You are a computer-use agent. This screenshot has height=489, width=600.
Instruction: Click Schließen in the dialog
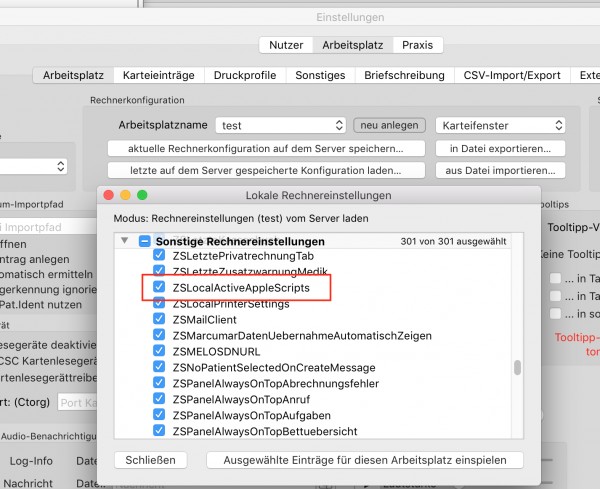[150, 460]
